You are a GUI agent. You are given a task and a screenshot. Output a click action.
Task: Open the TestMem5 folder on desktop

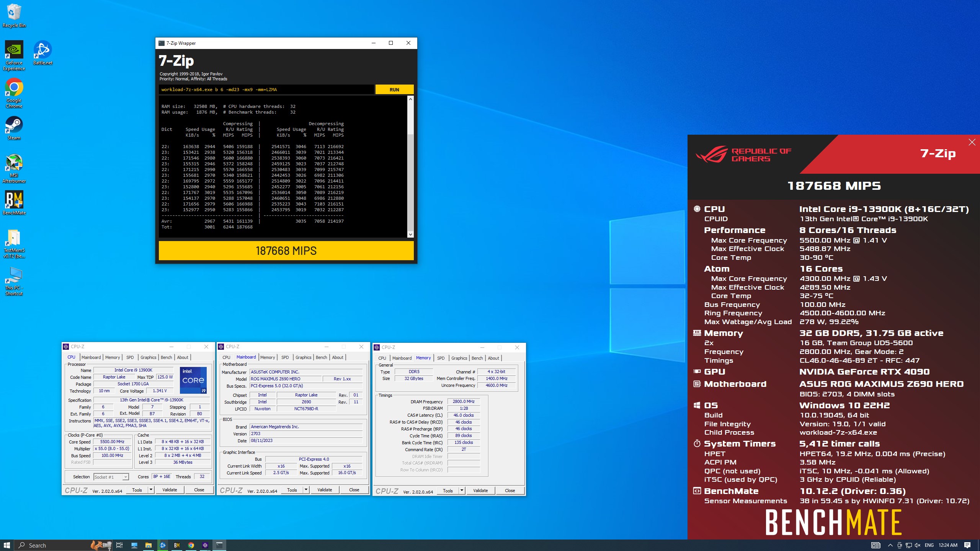[x=14, y=243]
